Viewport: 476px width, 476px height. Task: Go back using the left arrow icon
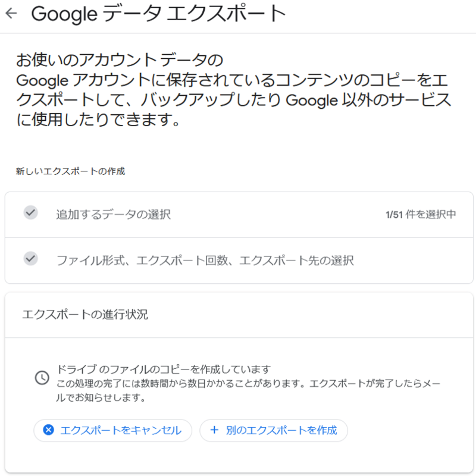click(11, 13)
